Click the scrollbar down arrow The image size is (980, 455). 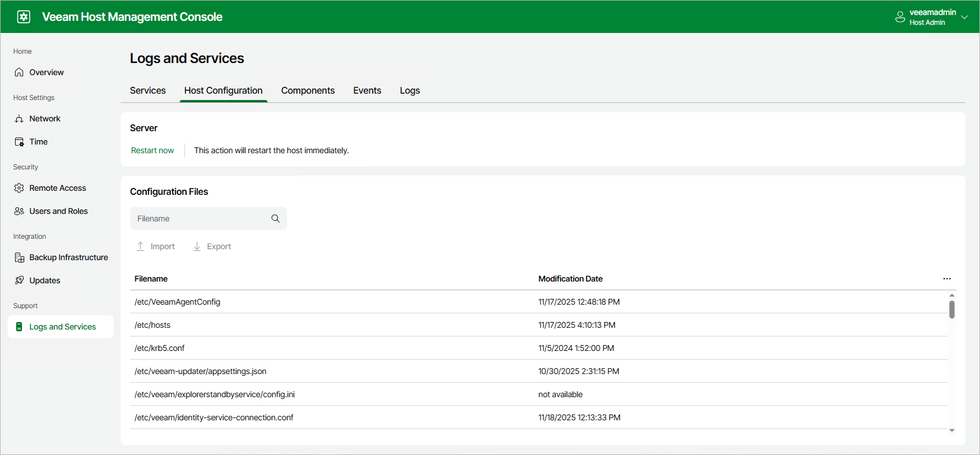(x=952, y=431)
